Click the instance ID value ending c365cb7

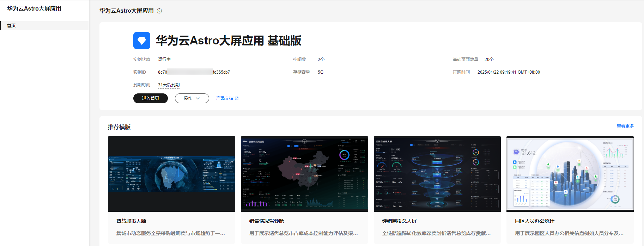click(x=194, y=72)
